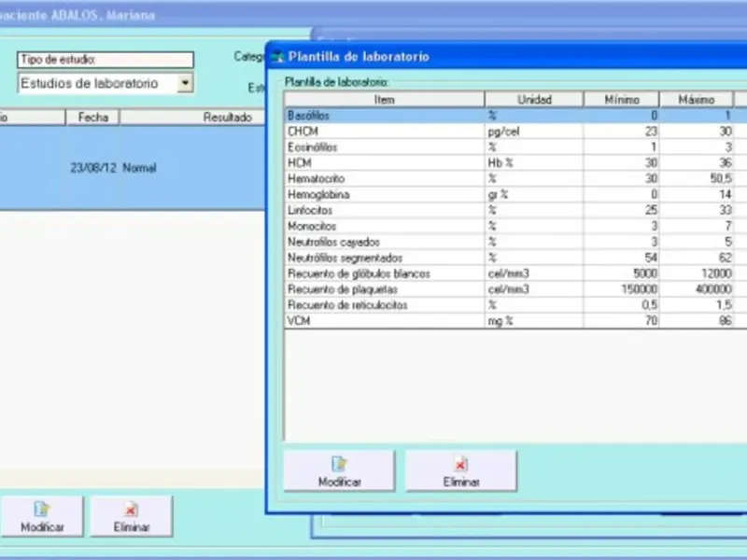Image resolution: width=747 pixels, height=560 pixels.
Task: Click the Plantilla de laboratorio title bar icon
Action: coord(277,57)
